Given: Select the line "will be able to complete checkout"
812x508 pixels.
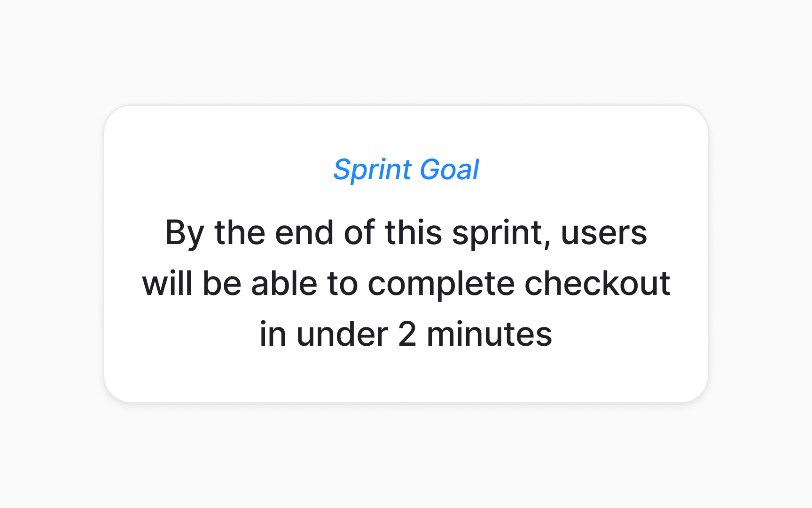Looking at the screenshot, I should click(406, 283).
